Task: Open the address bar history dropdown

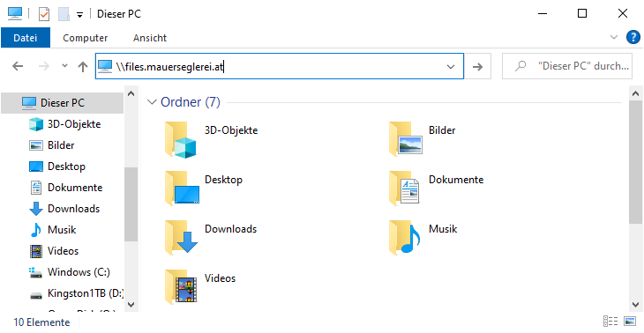Action: (451, 66)
